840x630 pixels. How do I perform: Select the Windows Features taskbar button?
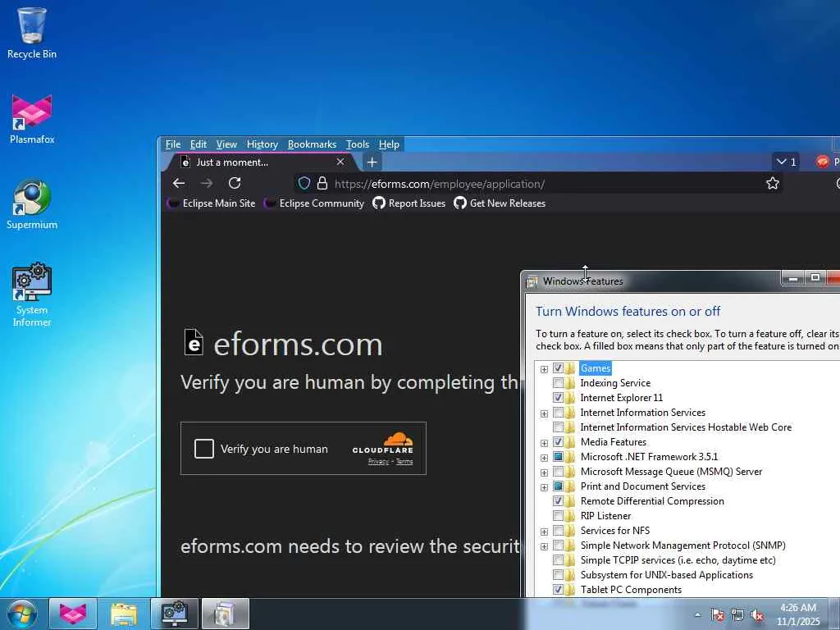click(x=226, y=614)
